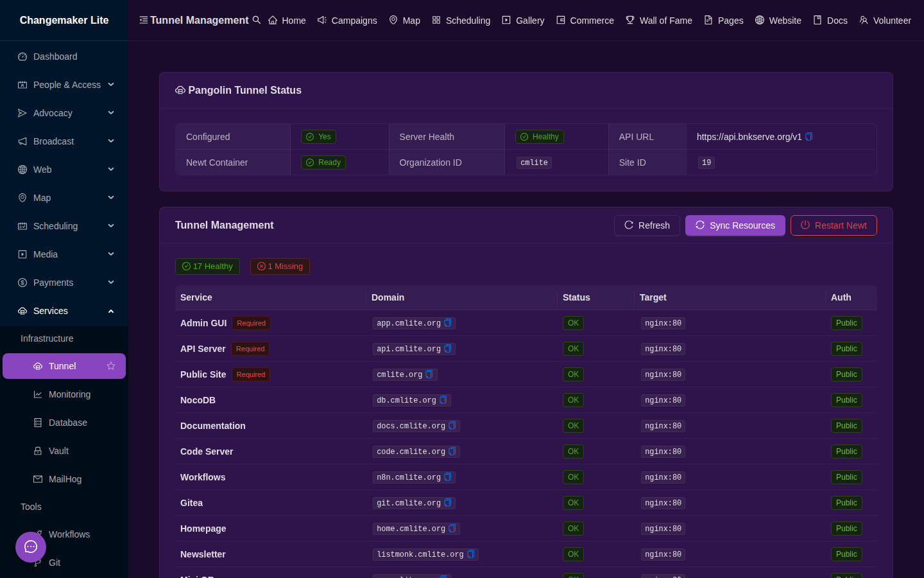Open the Workflows tool in sidebar
Viewport: 924px width, 578px height.
click(69, 534)
